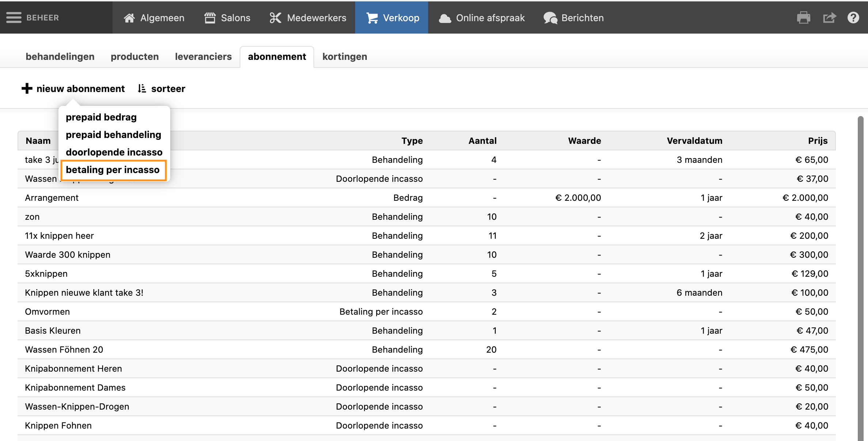This screenshot has height=441, width=868.
Task: Click the Salons shop icon
Action: tap(210, 18)
